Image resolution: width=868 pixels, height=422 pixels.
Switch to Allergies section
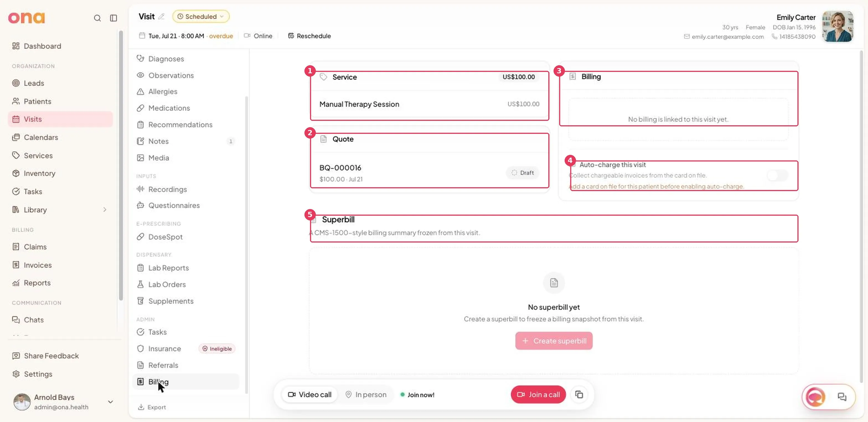click(163, 92)
